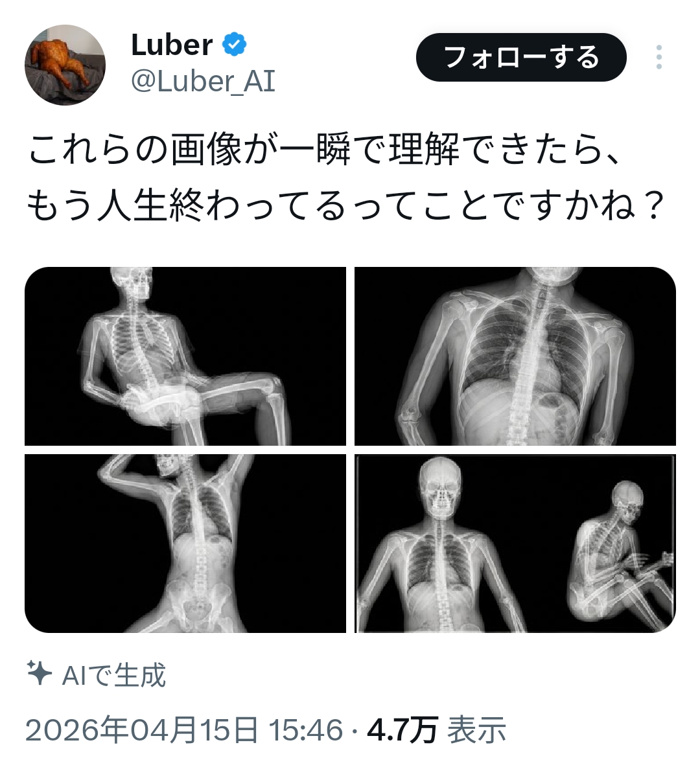Open the Luber display name
Screen dimensions: 700x758
click(172, 45)
